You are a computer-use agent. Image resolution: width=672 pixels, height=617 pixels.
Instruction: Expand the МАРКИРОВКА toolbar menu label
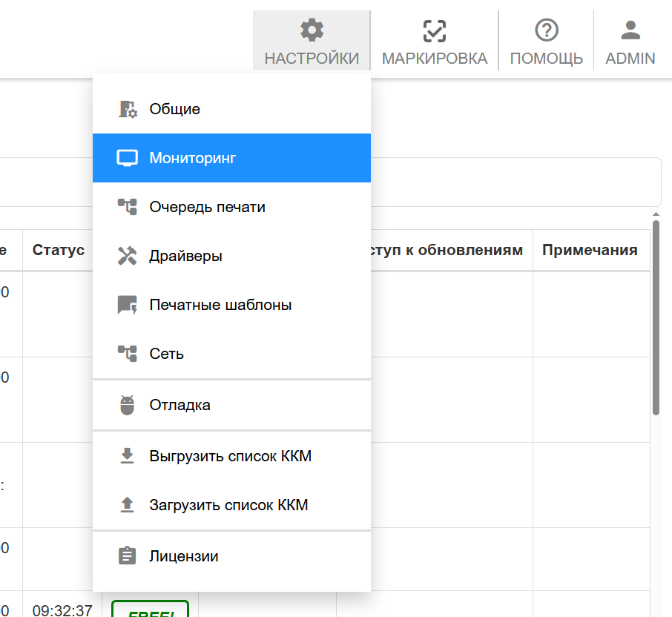click(x=435, y=58)
